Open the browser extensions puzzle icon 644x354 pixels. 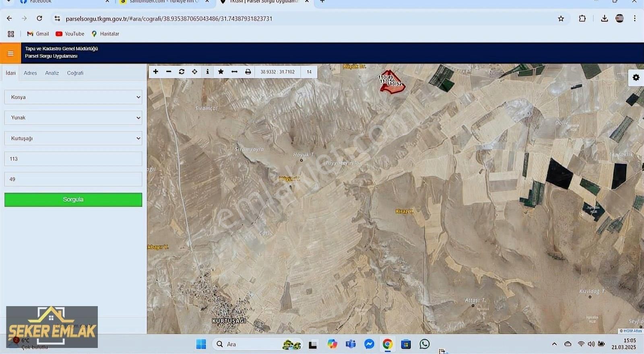point(582,19)
